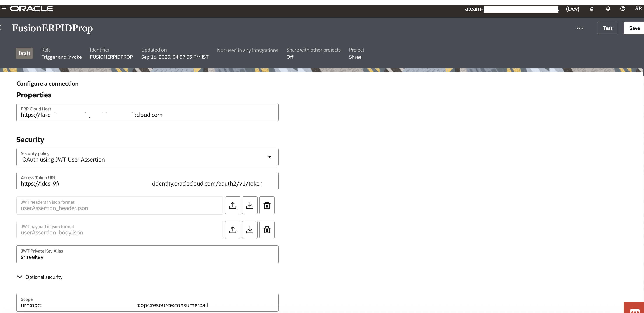Screen dimensions: 644x313
Task: Upload JWT headers json file
Action: (x=233, y=205)
